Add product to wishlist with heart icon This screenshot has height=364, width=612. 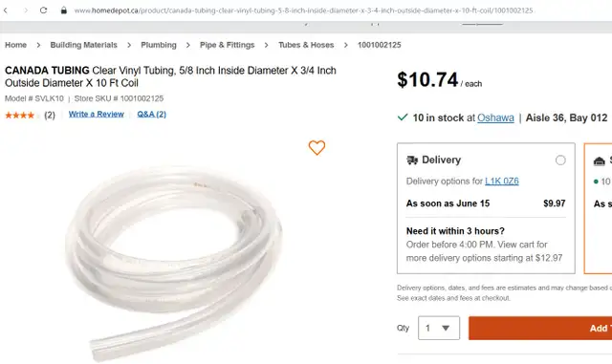(317, 147)
